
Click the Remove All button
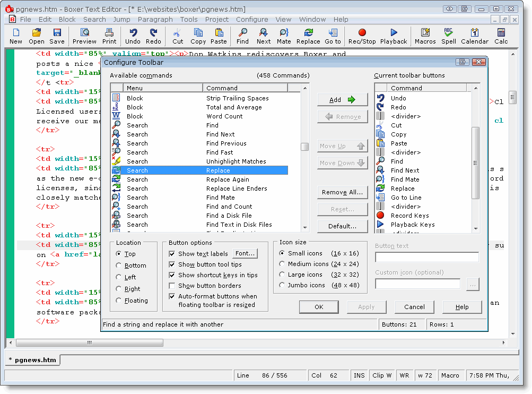(342, 192)
